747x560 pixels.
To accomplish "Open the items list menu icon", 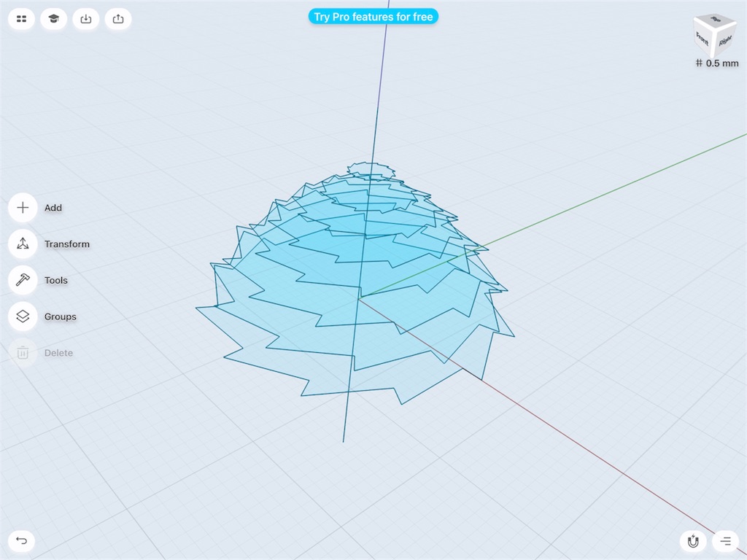I will (x=725, y=541).
